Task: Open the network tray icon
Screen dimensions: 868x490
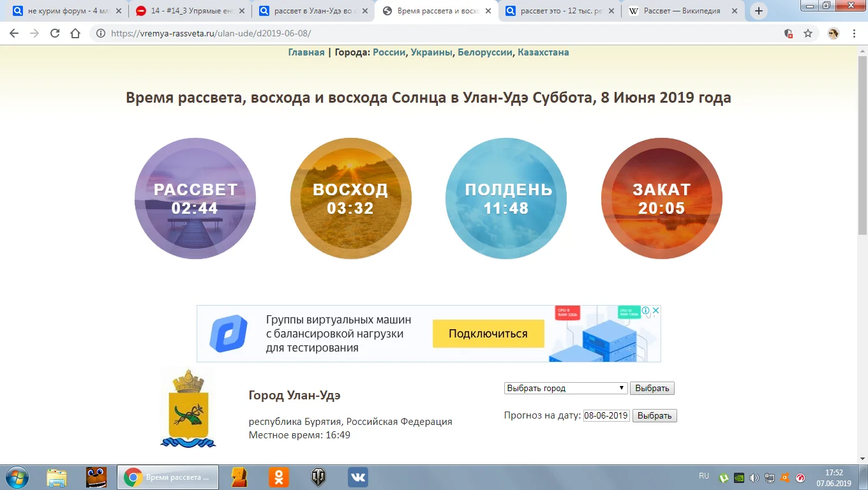Action: pos(770,477)
